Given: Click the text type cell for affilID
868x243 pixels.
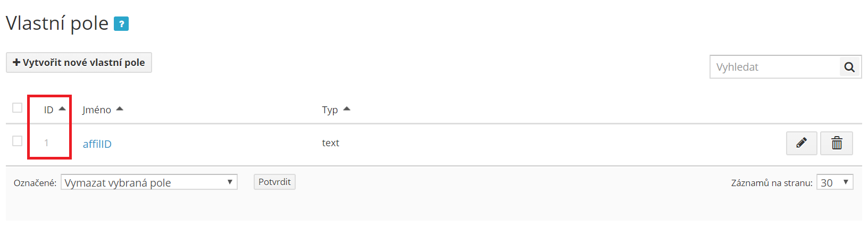Looking at the screenshot, I should tap(330, 143).
